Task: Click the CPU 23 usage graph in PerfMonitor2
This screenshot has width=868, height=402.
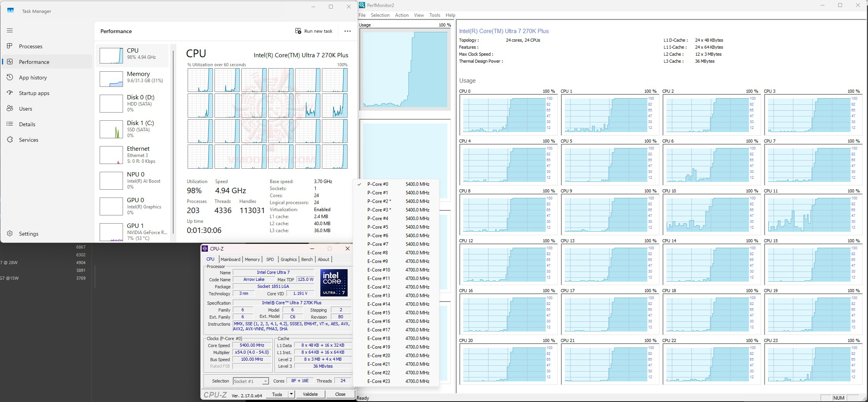Action: pyautogui.click(x=813, y=364)
